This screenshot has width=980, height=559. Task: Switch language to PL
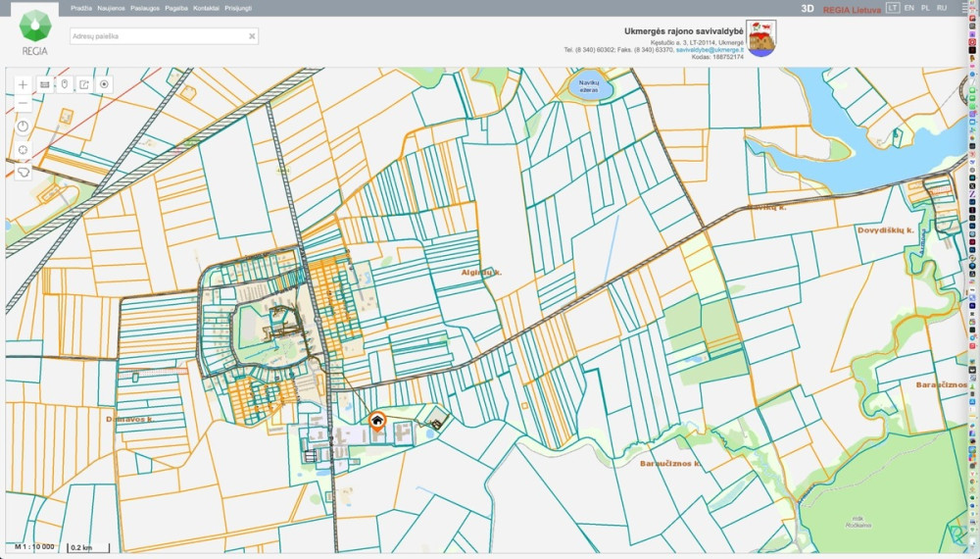pos(926,8)
